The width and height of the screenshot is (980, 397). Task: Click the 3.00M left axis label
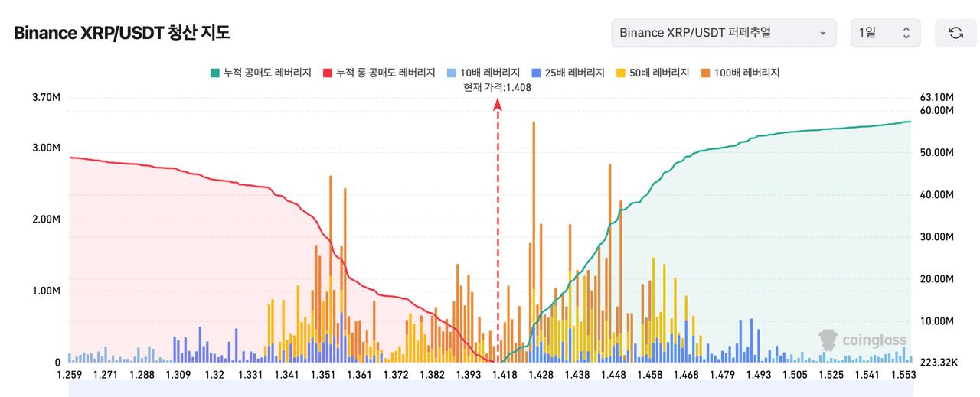[46, 148]
